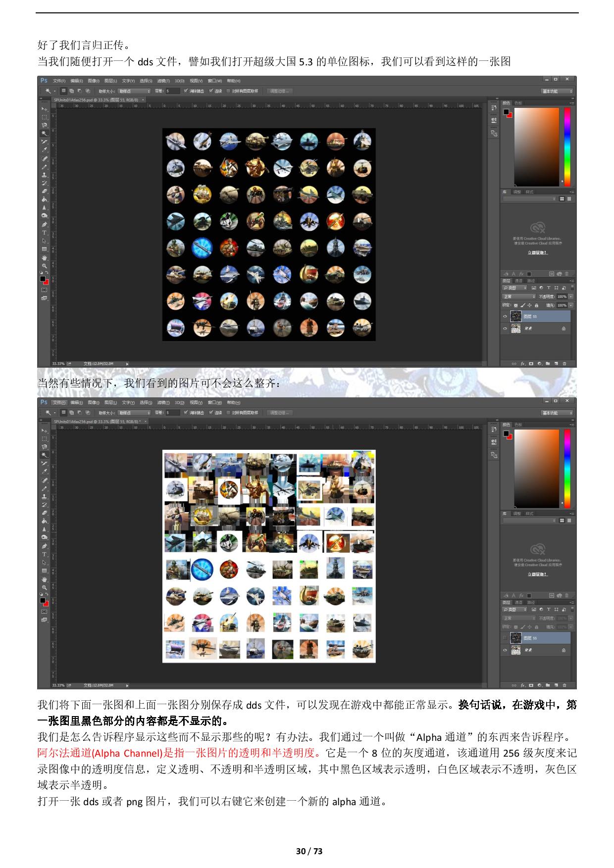Open 填充 fill arrow in black-canvas window
The height and width of the screenshot is (868, 614).
[571, 305]
